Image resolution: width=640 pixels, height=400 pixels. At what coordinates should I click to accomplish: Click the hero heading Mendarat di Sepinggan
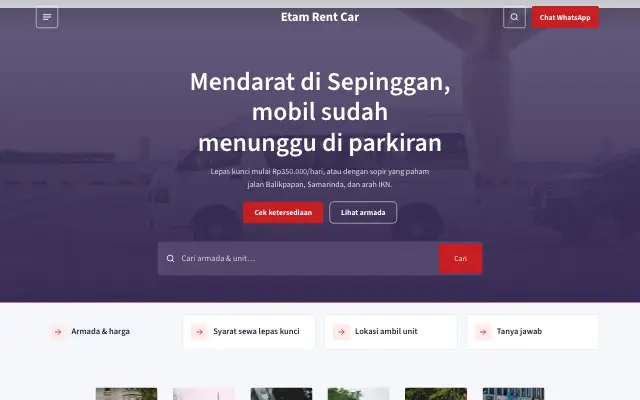320,112
